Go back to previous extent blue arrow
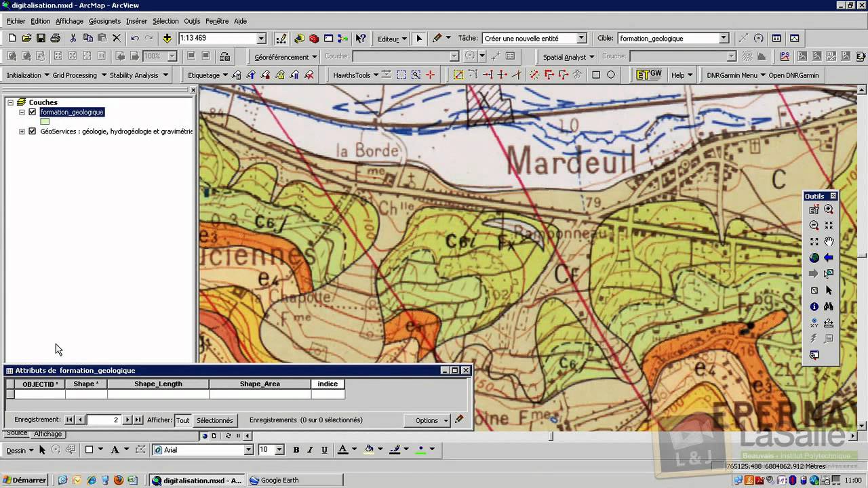Image resolution: width=868 pixels, height=488 pixels. point(829,258)
